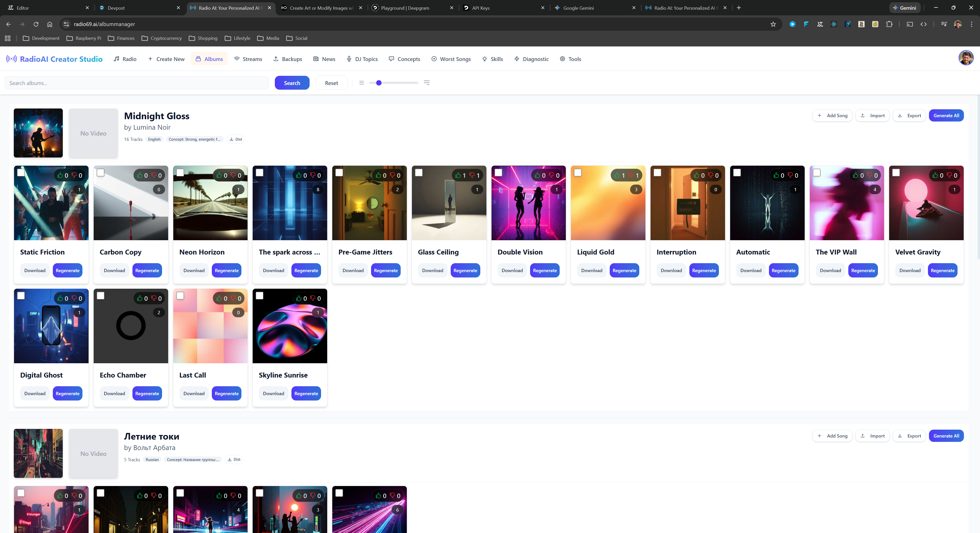Tick the checkbox on Carbon Copy track

101,173
